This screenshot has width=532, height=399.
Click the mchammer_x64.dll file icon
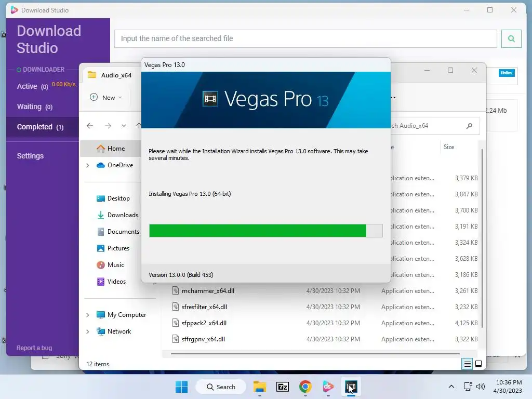(176, 291)
